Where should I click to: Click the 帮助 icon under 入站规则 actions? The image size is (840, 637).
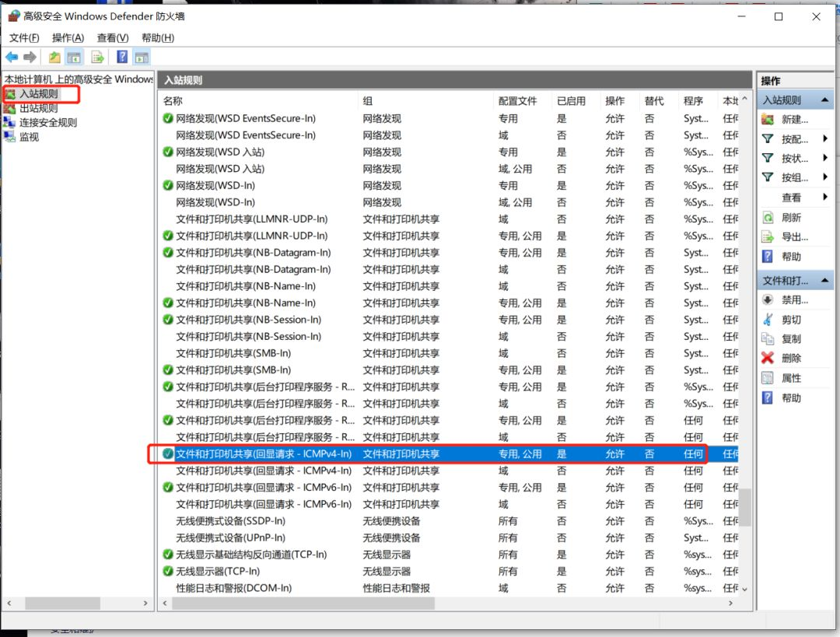coord(768,257)
